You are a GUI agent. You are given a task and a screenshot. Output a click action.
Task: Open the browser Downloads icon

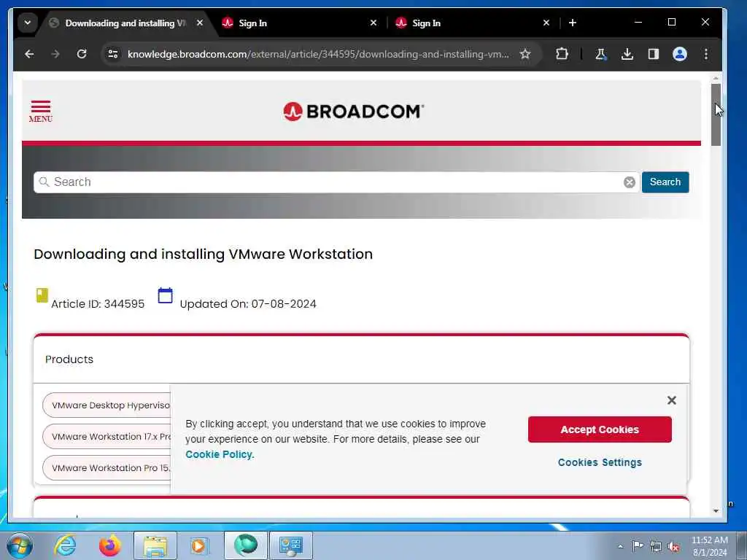pos(627,54)
